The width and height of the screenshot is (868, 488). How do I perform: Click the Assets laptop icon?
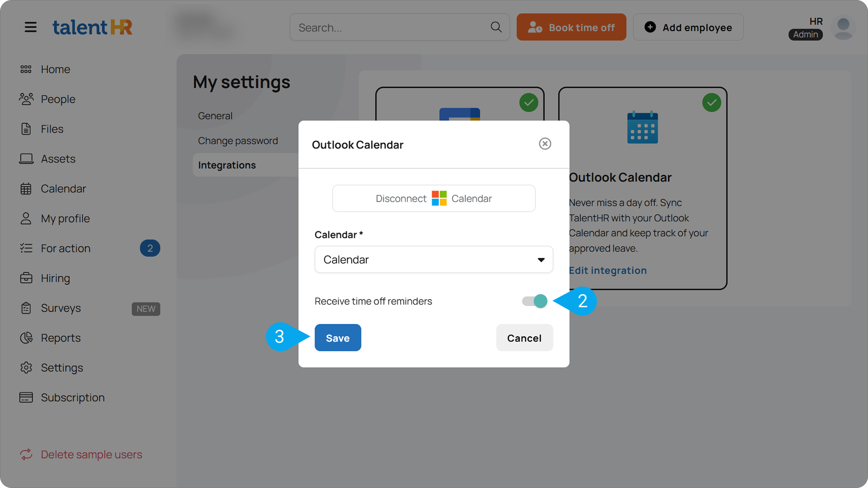coord(26,159)
